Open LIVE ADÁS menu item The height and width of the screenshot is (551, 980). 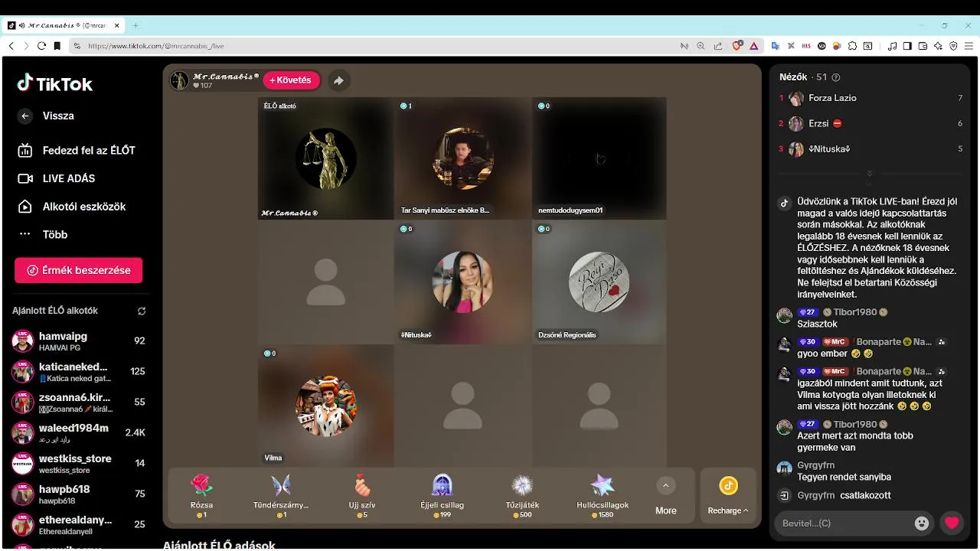[57, 178]
